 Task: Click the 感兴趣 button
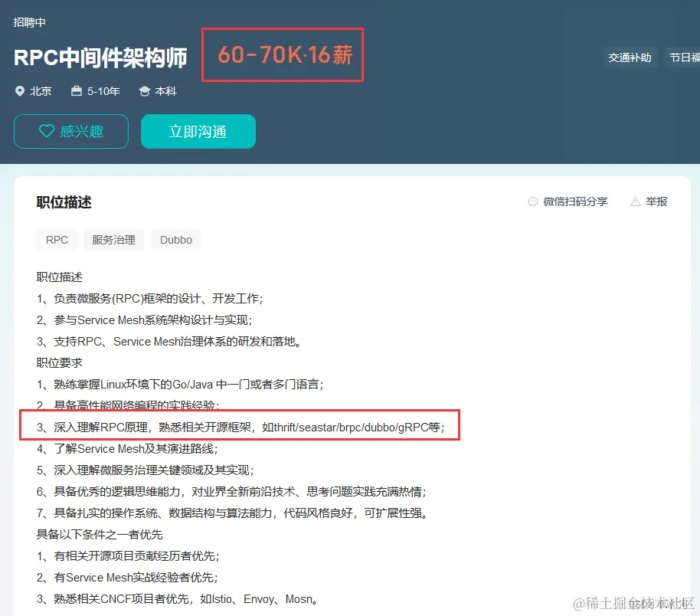[70, 131]
